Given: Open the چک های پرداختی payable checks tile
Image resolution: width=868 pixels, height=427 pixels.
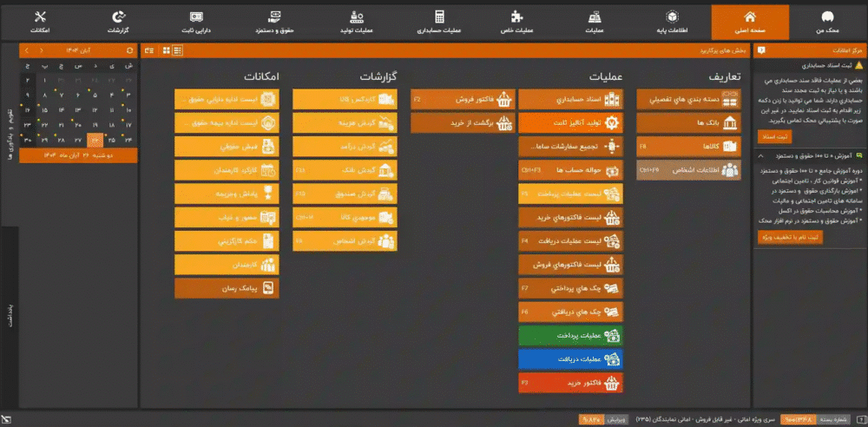Looking at the screenshot, I should [571, 288].
